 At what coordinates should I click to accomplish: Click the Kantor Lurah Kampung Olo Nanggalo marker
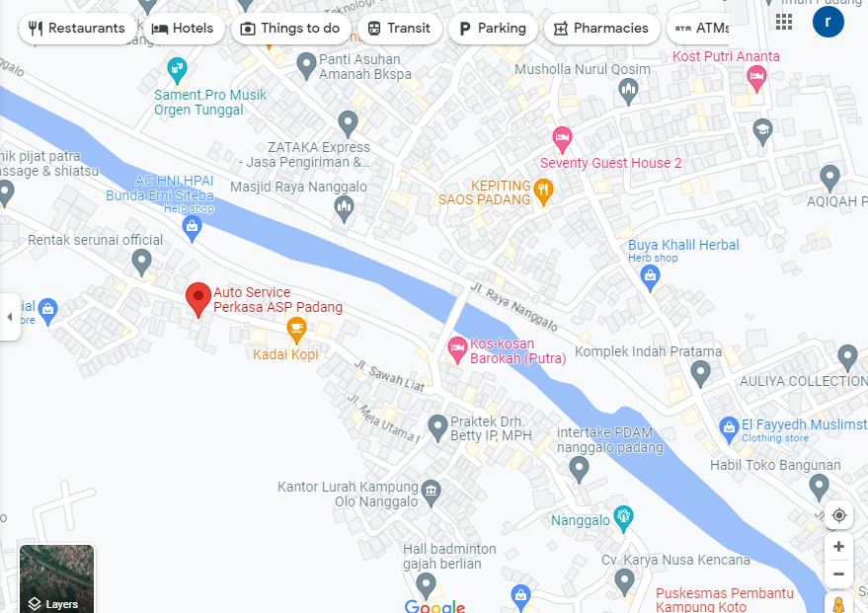tap(431, 493)
